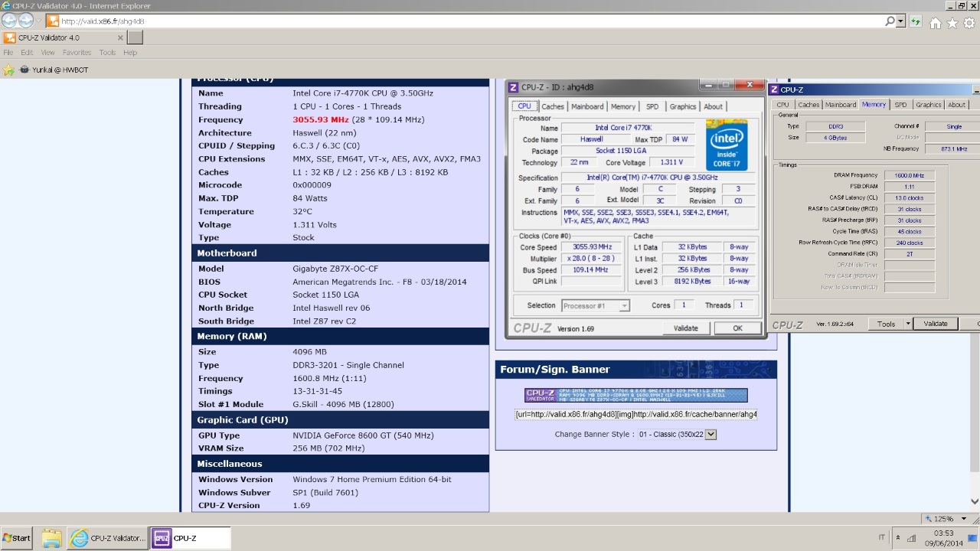Refresh the page with the green arrows icon
The height and width of the screenshot is (551, 980).
pyautogui.click(x=916, y=22)
